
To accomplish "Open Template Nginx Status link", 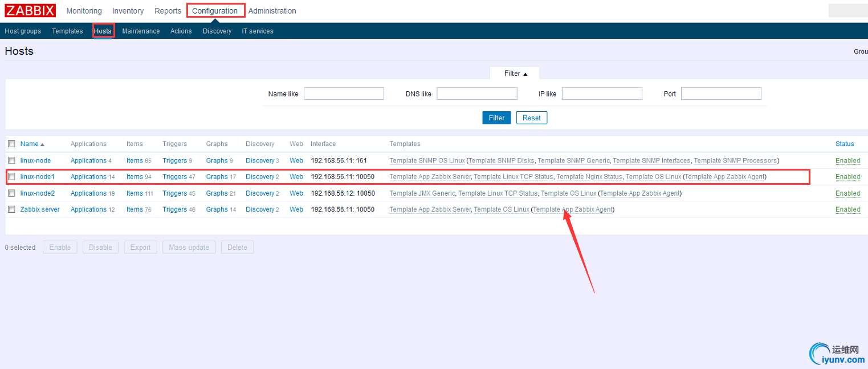I will [589, 177].
